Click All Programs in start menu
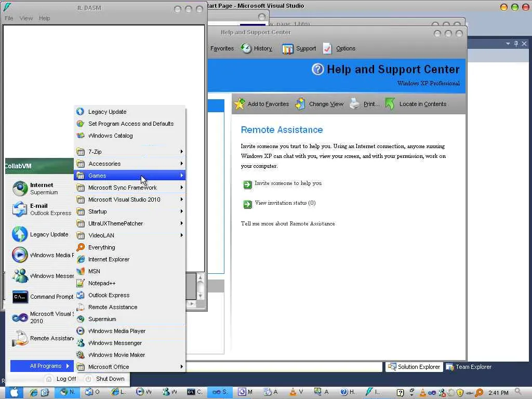This screenshot has height=399, width=532. coord(42,366)
